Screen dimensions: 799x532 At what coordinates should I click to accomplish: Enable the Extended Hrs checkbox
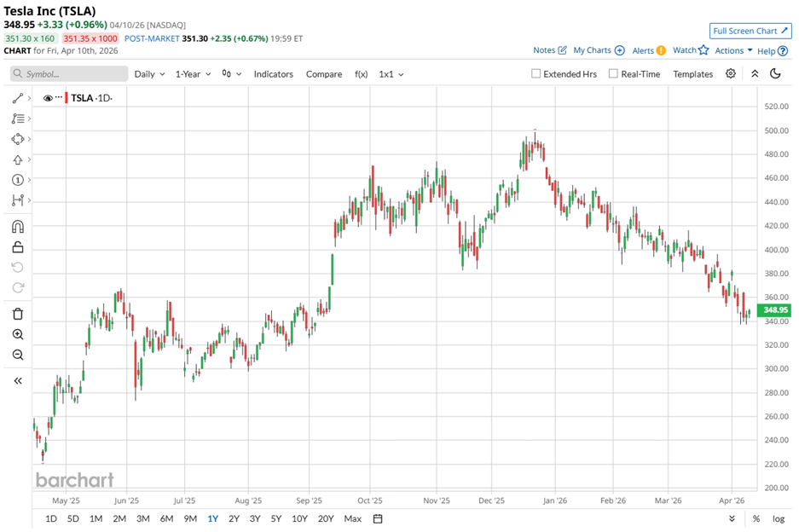tap(536, 74)
